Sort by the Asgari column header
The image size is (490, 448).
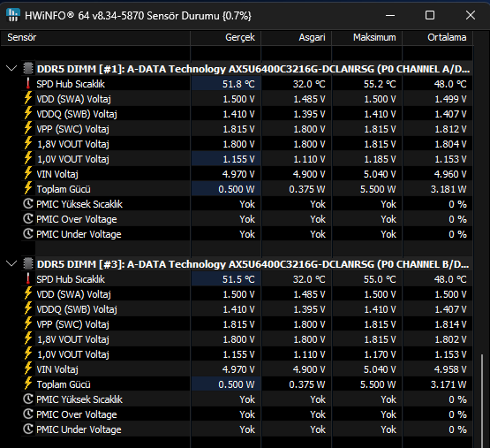297,37
